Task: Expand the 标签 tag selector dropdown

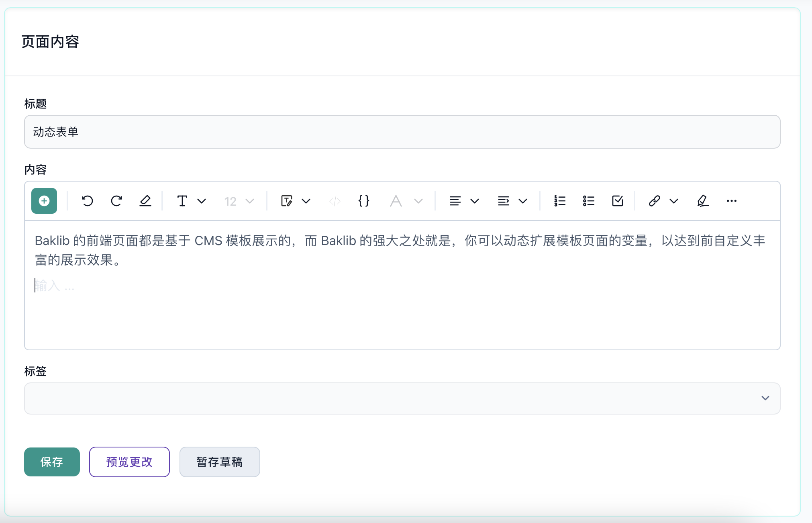Action: pyautogui.click(x=765, y=398)
